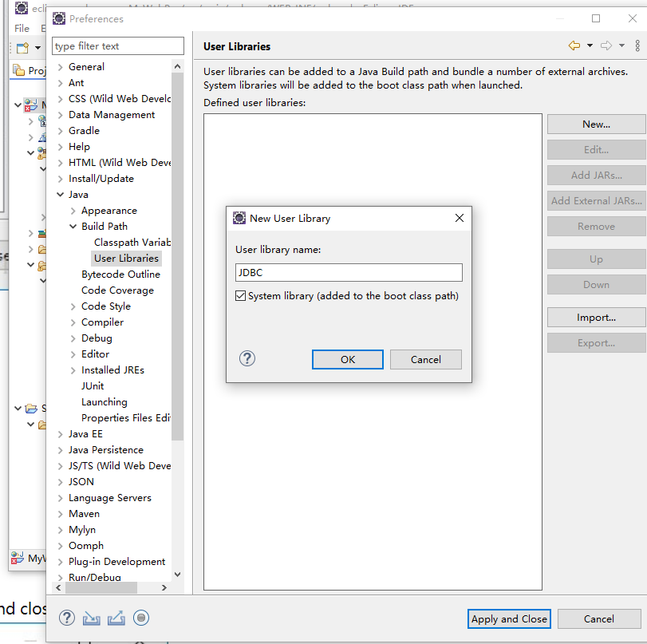Select Editor item under Java

tap(95, 354)
